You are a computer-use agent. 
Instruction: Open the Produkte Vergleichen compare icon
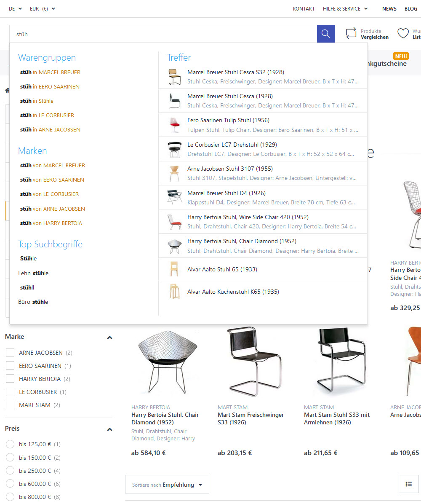tap(351, 33)
